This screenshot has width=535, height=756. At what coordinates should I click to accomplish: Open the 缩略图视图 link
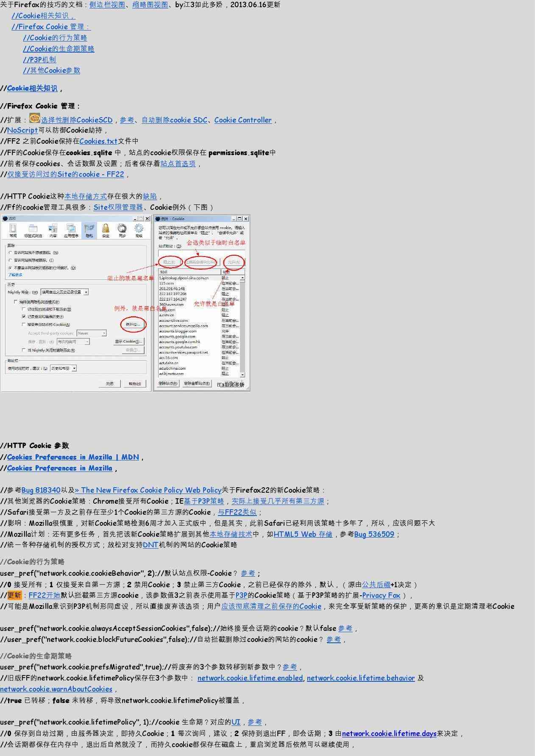150,5
